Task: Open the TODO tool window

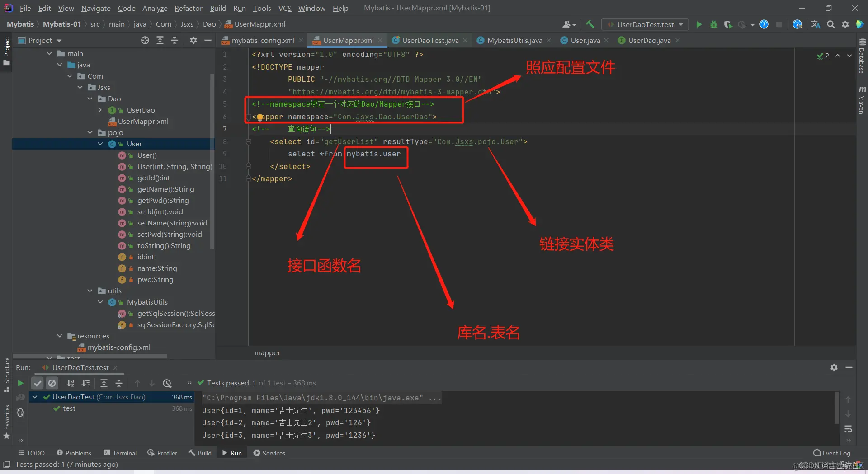Action: click(31, 453)
